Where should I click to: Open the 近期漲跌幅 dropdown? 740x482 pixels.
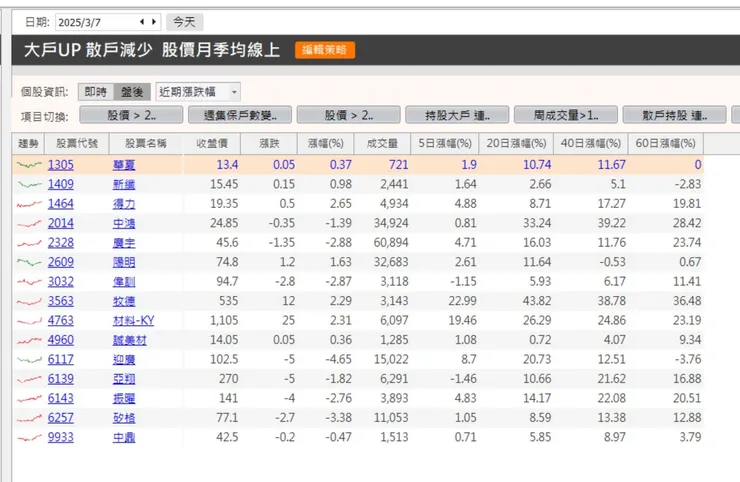pos(198,92)
